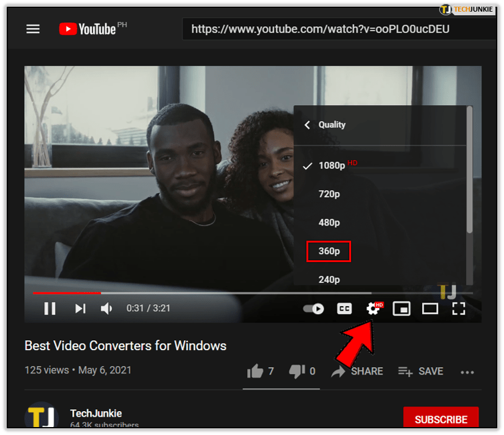Click the red SUBSCRIBE button

pos(440,420)
